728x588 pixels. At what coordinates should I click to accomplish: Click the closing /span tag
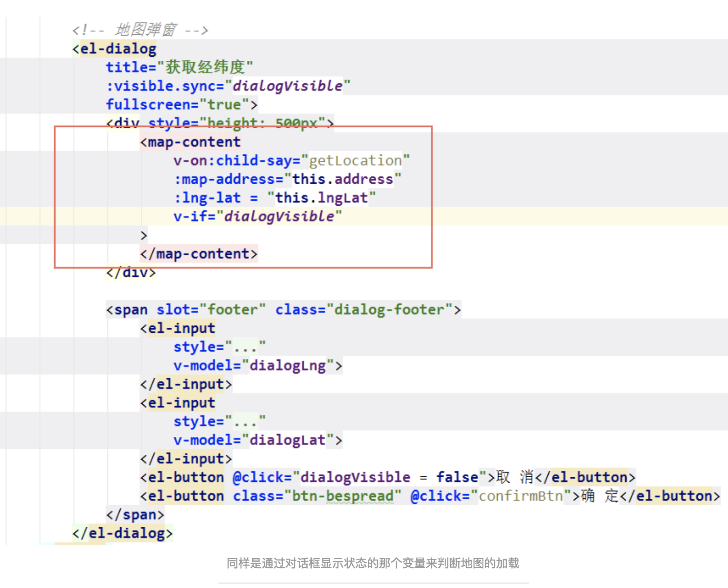(x=135, y=515)
